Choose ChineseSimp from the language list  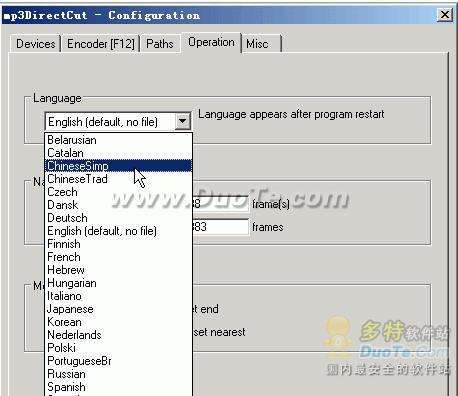[x=118, y=166]
